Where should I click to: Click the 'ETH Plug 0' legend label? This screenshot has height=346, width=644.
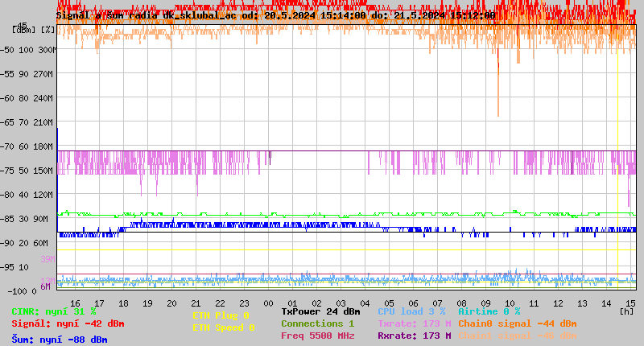click(221, 315)
